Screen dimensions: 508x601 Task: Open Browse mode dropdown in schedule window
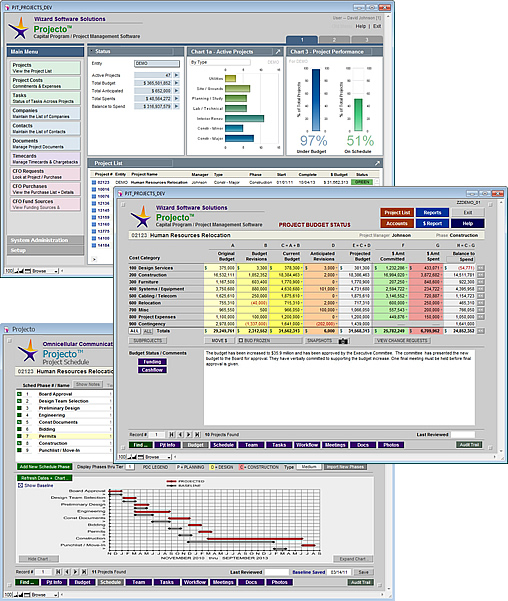tap(45, 595)
